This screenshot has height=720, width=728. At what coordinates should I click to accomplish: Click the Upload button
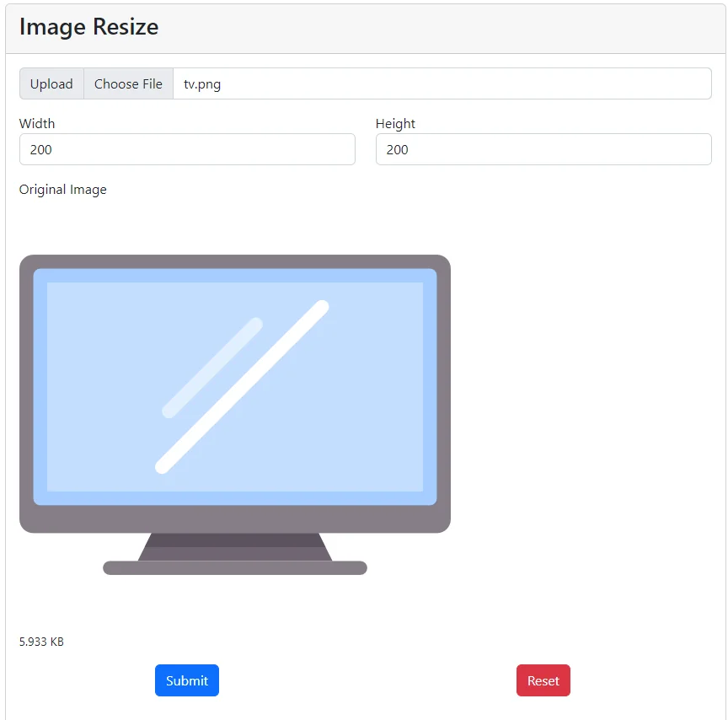pos(51,83)
